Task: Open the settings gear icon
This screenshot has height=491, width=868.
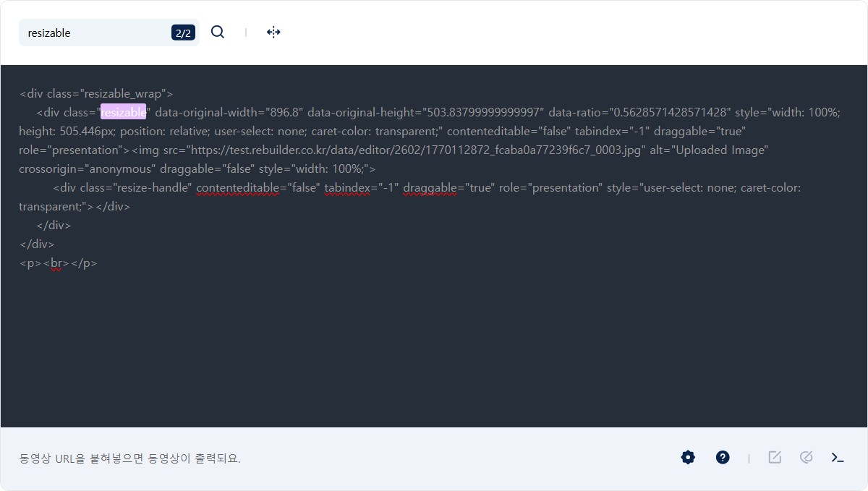Action: click(x=687, y=457)
